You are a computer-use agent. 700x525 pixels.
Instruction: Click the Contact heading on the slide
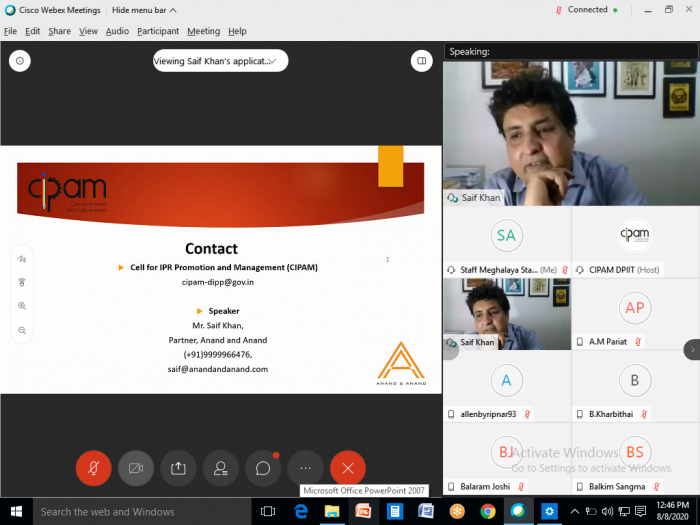(x=212, y=249)
